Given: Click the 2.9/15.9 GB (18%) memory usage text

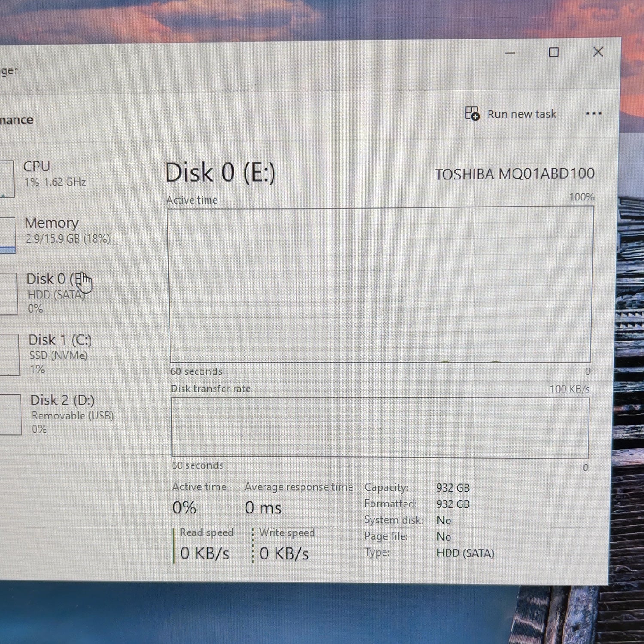Looking at the screenshot, I should 68,239.
